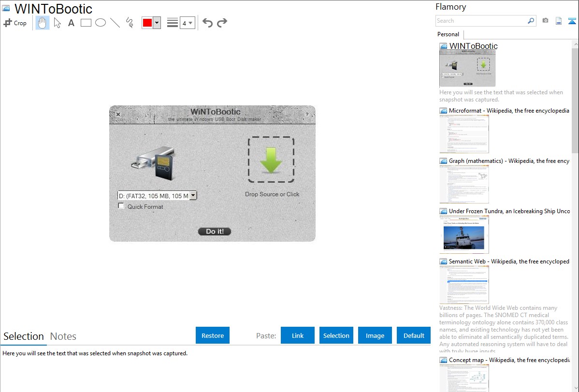The width and height of the screenshot is (579, 392).
Task: Undo the last annotation
Action: 207,23
